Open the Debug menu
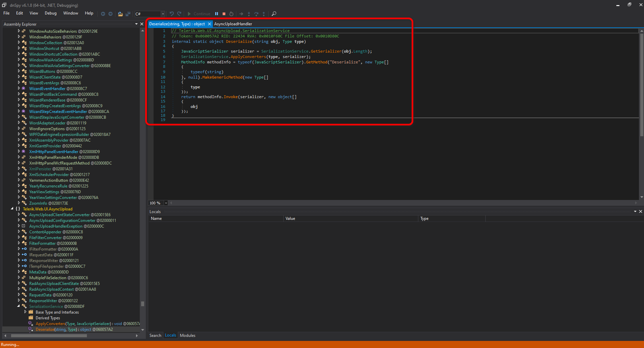Image resolution: width=644 pixels, height=348 pixels. point(51,13)
